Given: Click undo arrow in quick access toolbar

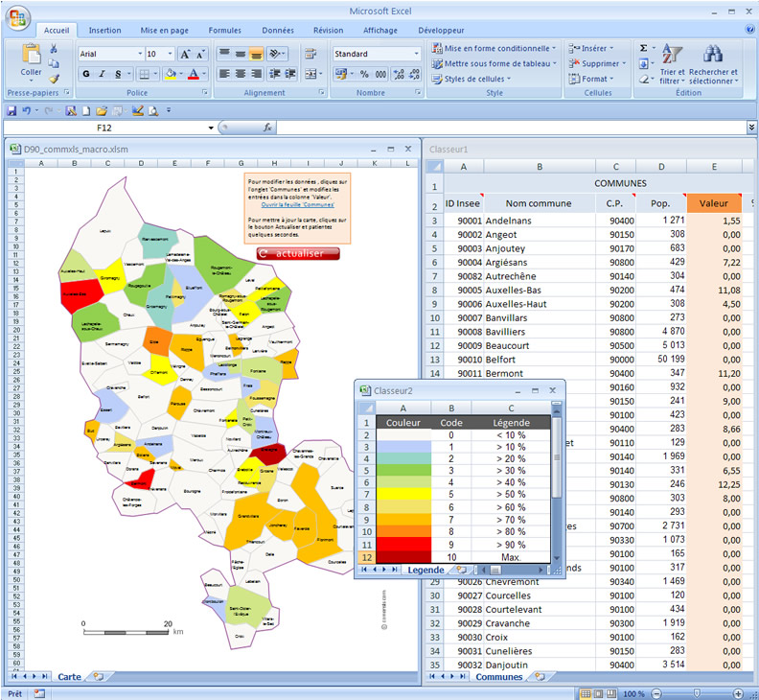Looking at the screenshot, I should (27, 111).
